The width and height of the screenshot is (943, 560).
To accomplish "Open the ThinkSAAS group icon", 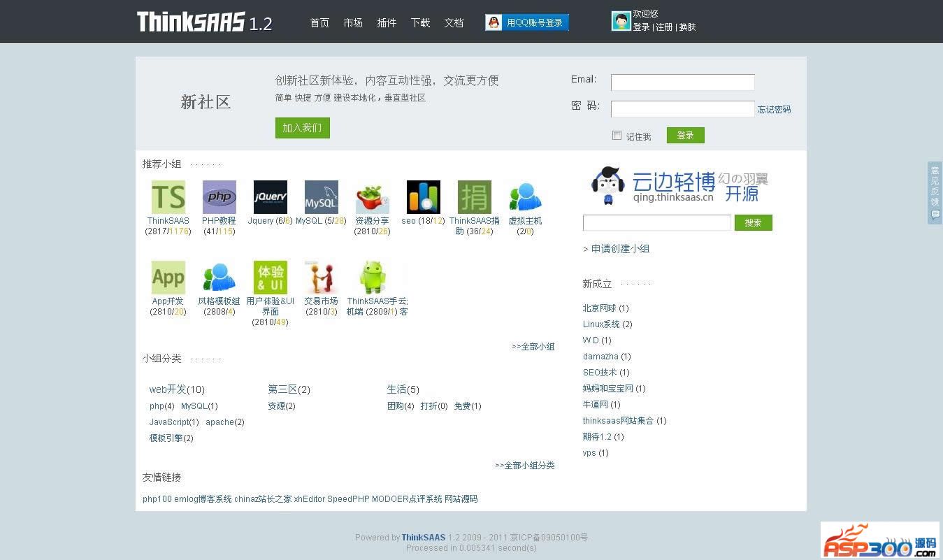I will point(168,197).
